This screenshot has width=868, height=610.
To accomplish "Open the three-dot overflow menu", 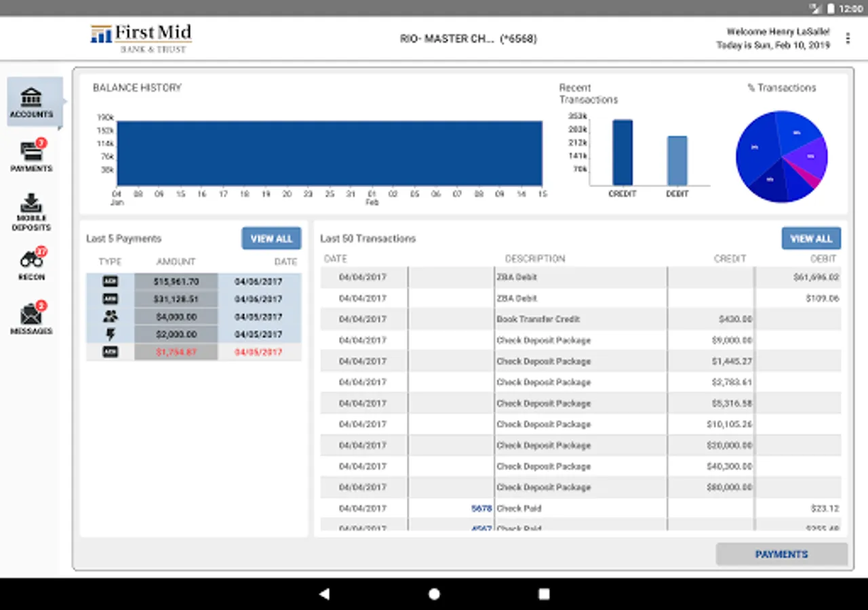I will point(848,39).
